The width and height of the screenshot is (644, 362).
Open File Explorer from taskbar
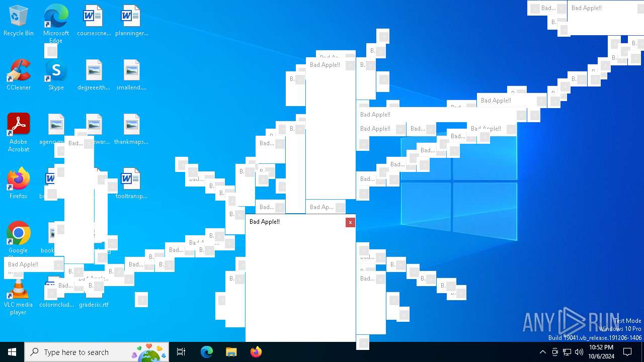click(231, 352)
